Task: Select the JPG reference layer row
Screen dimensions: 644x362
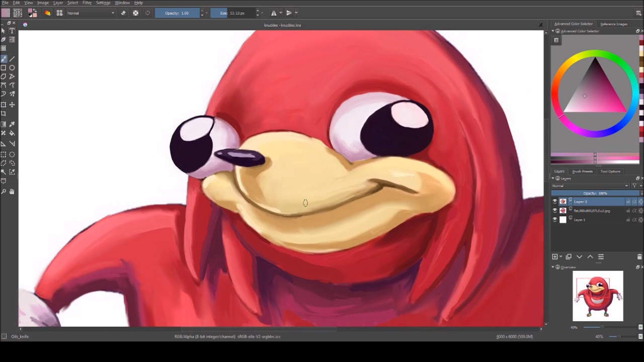Action: click(598, 211)
